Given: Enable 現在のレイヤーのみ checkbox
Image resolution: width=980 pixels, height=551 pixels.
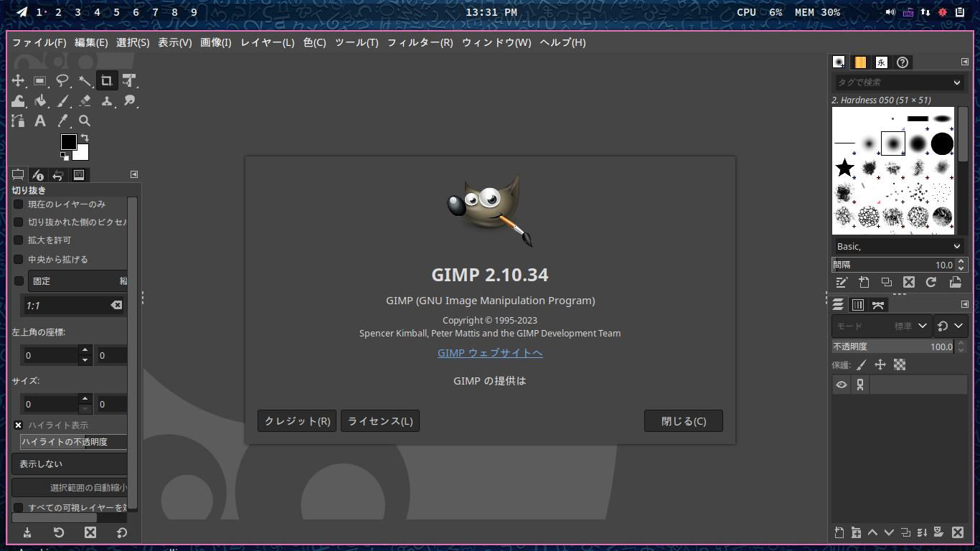Looking at the screenshot, I should 19,204.
